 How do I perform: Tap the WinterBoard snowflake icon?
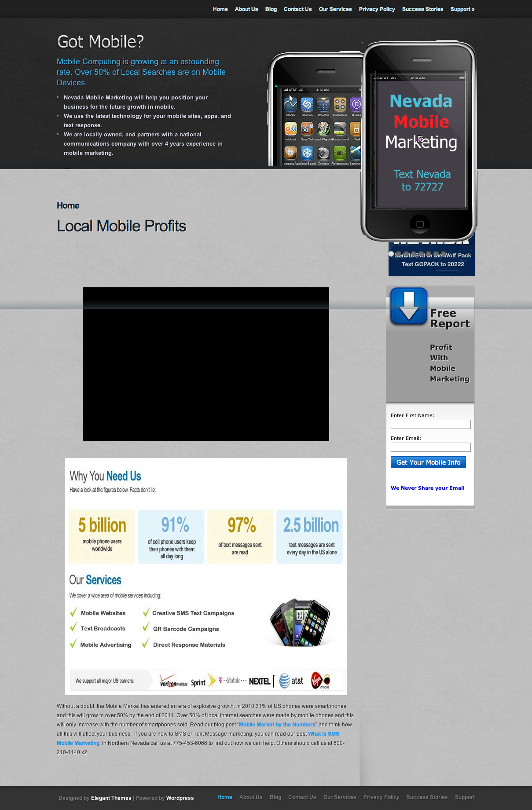[x=307, y=153]
